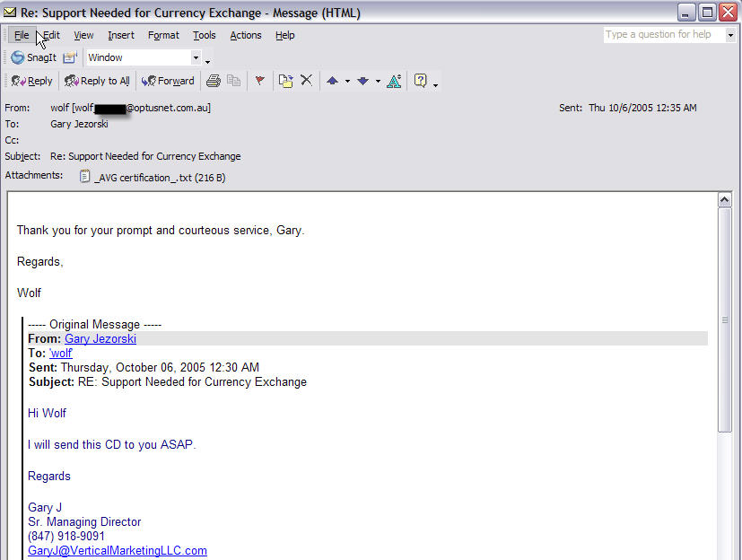Delete the message with the X icon
Screen dimensions: 742x560
[306, 81]
